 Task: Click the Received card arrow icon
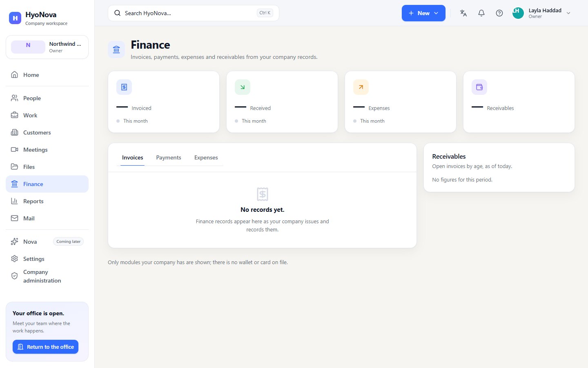click(x=243, y=87)
